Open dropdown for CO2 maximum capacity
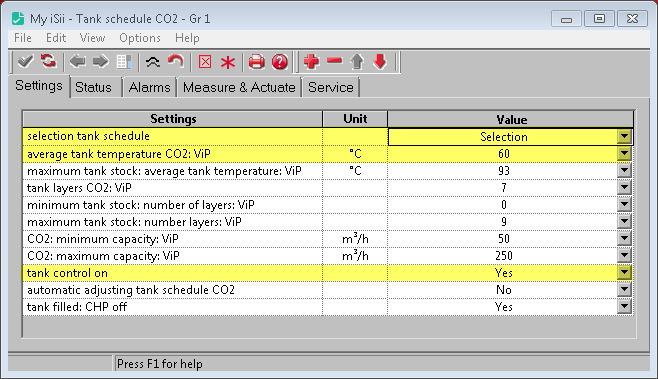The image size is (658, 379). (x=624, y=256)
